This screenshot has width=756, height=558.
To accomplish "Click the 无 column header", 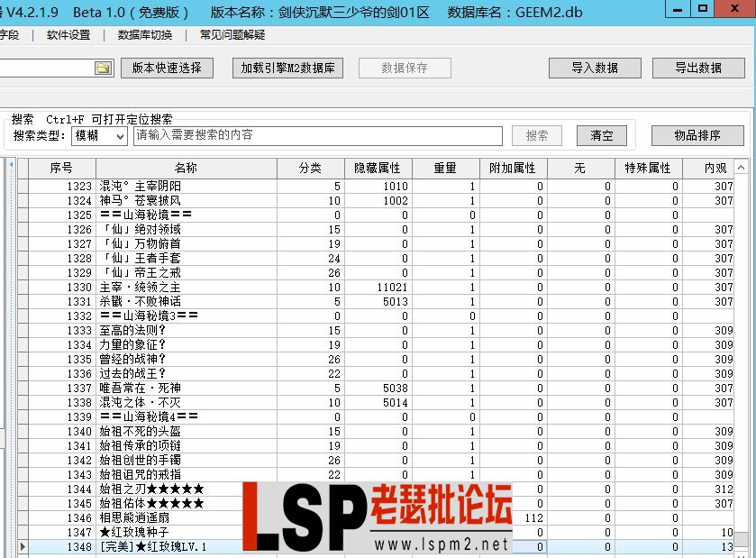I will pyautogui.click(x=580, y=168).
